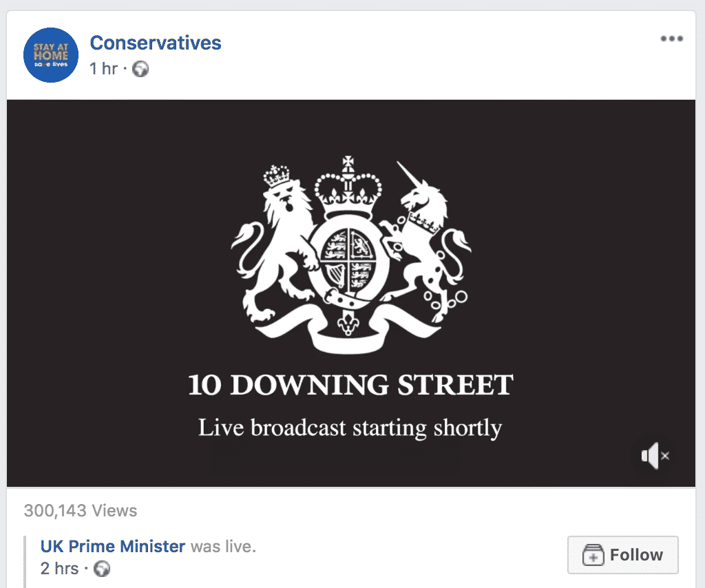
Task: Click the globe privacy icon beside 2 hrs
Action: [x=102, y=569]
